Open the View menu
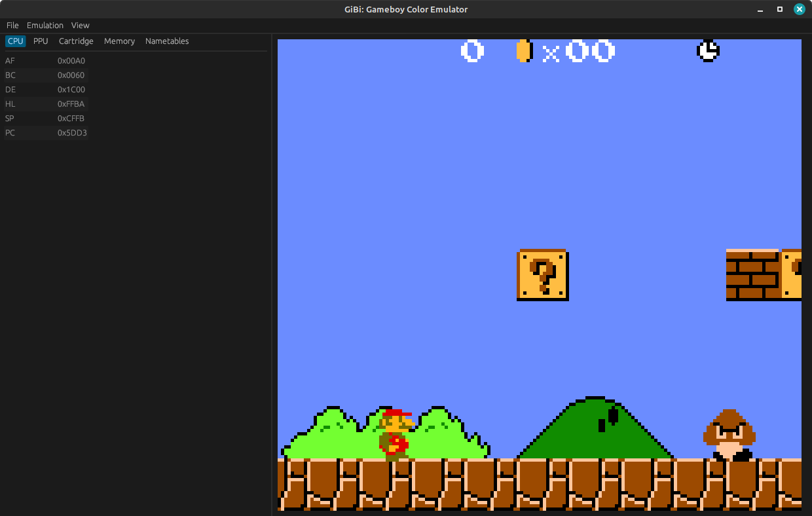The height and width of the screenshot is (516, 812). (81, 25)
